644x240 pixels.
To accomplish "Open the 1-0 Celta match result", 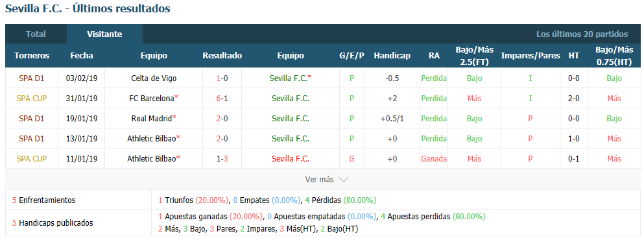I will click(222, 78).
